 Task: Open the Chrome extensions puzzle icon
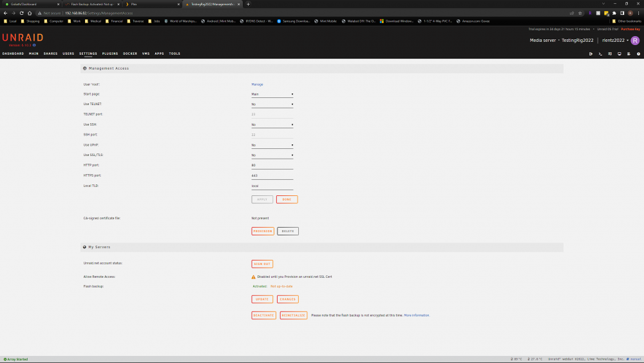[x=614, y=13]
